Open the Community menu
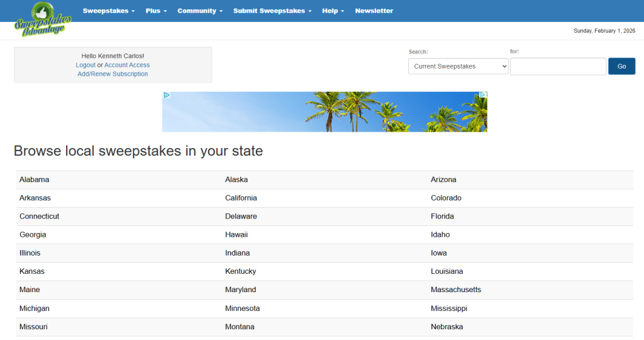Screen dimensions: 644x340 (199, 11)
